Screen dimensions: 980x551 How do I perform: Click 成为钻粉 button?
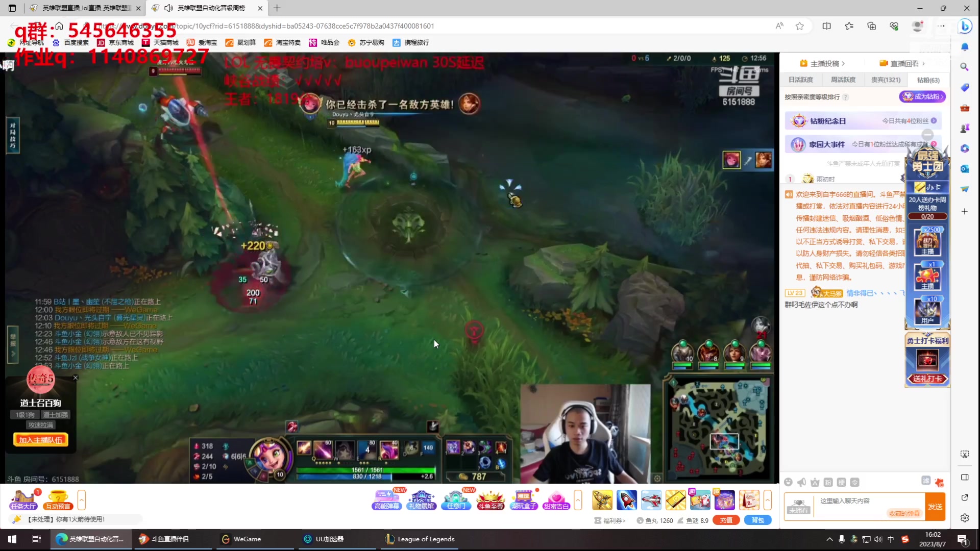click(922, 96)
